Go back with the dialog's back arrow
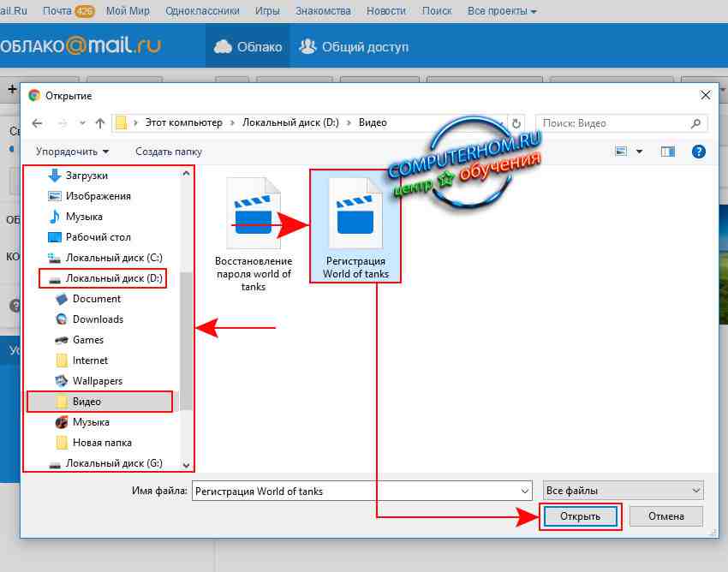Screen dimensions: 728x572 37,123
